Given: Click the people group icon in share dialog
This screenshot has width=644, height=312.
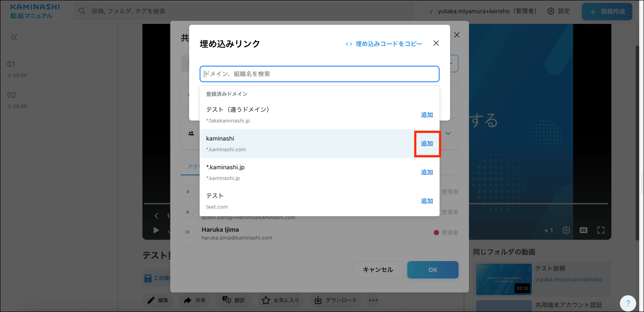Looking at the screenshot, I should tap(191, 134).
